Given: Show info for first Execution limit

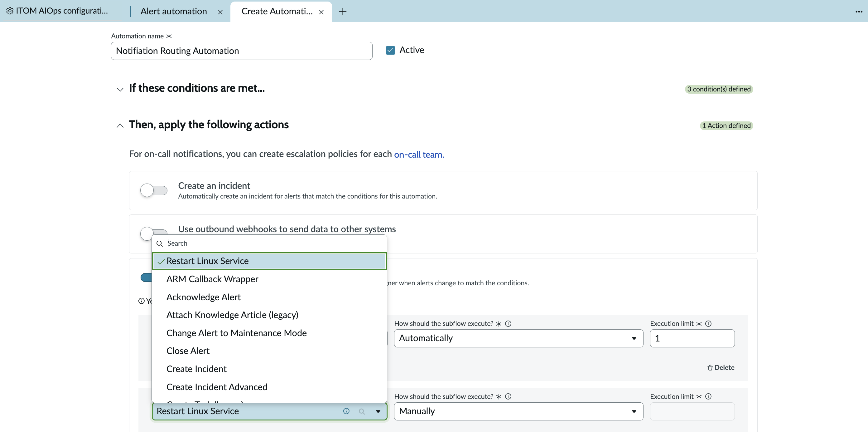Looking at the screenshot, I should tap(708, 323).
